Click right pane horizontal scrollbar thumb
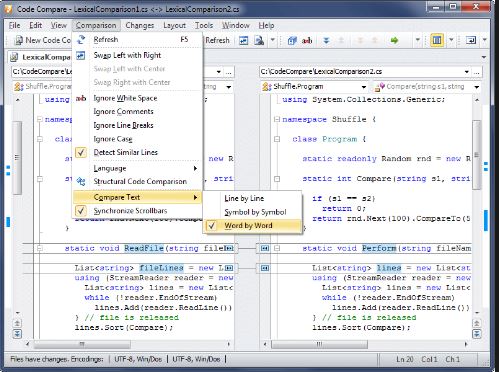Viewport: 499px width, 372px height. pos(319,344)
